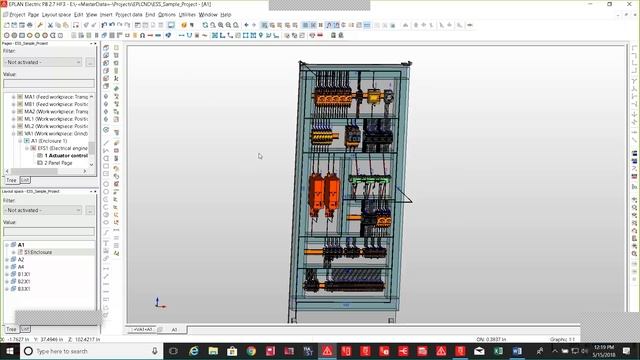Viewport: 640px width, 360px height.
Task: Expand the ML2 (Work workpiece) tree node
Action: (x=13, y=127)
